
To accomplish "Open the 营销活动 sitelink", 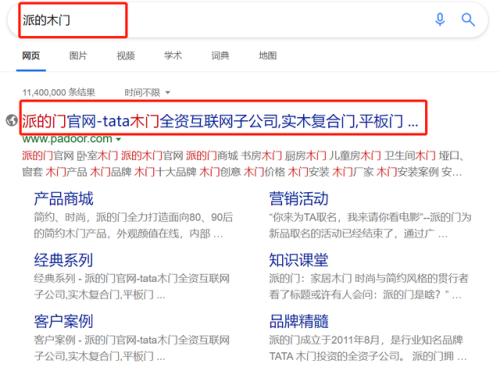I will coord(299,199).
